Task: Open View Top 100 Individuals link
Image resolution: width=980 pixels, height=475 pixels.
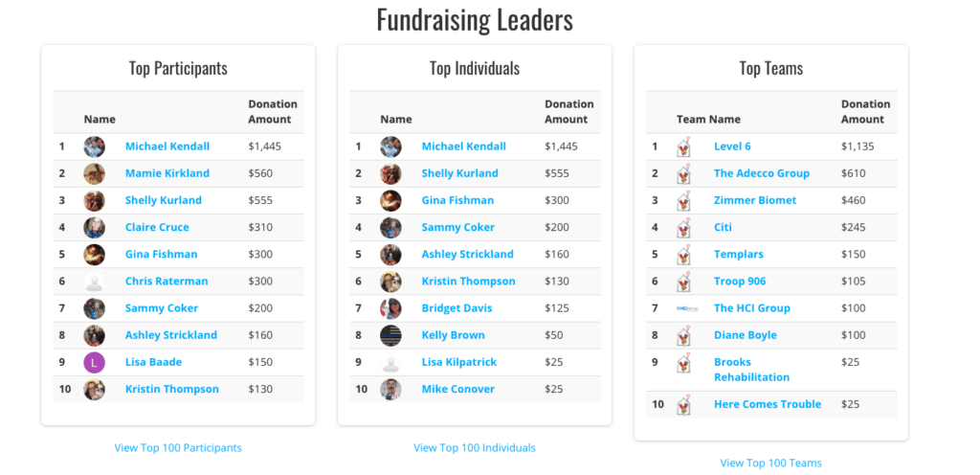Action: click(475, 447)
